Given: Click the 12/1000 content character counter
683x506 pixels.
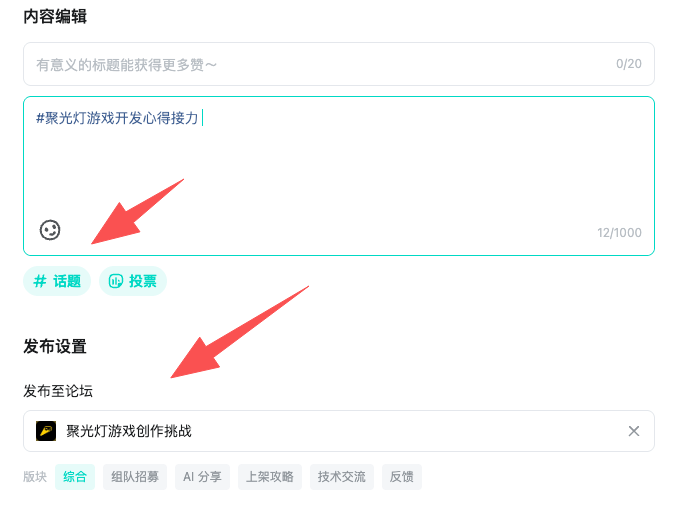Looking at the screenshot, I should coord(619,233).
